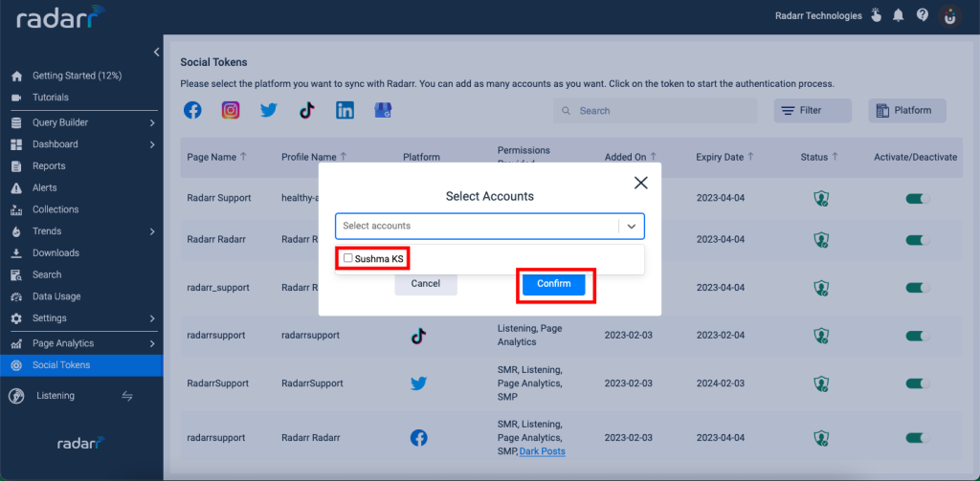Screen dimensions: 980x481
Task: Toggle activation for Radarr Radarr second row
Action: (918, 239)
